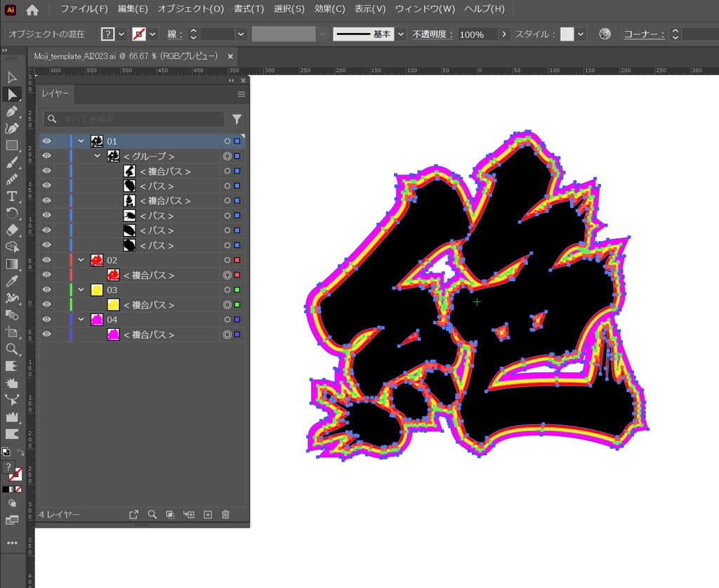Open the stroke color dropdown arrow
The width and height of the screenshot is (719, 588).
[x=152, y=34]
